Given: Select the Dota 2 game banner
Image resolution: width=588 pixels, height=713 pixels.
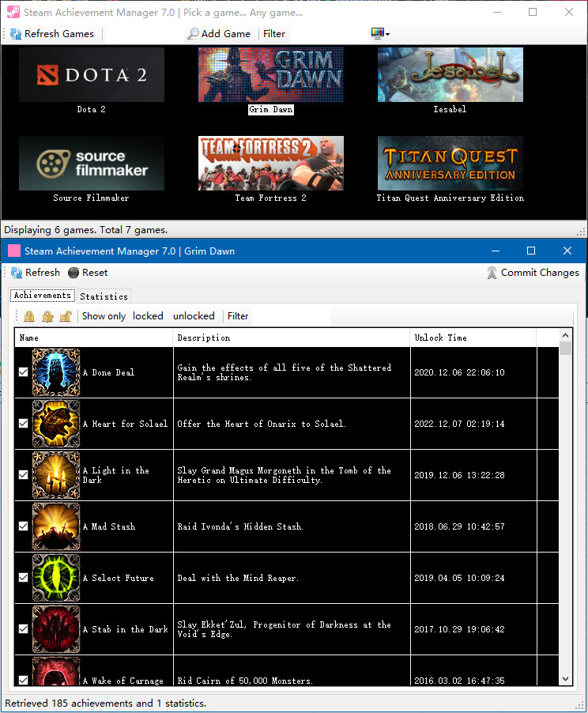Looking at the screenshot, I should coord(92,74).
